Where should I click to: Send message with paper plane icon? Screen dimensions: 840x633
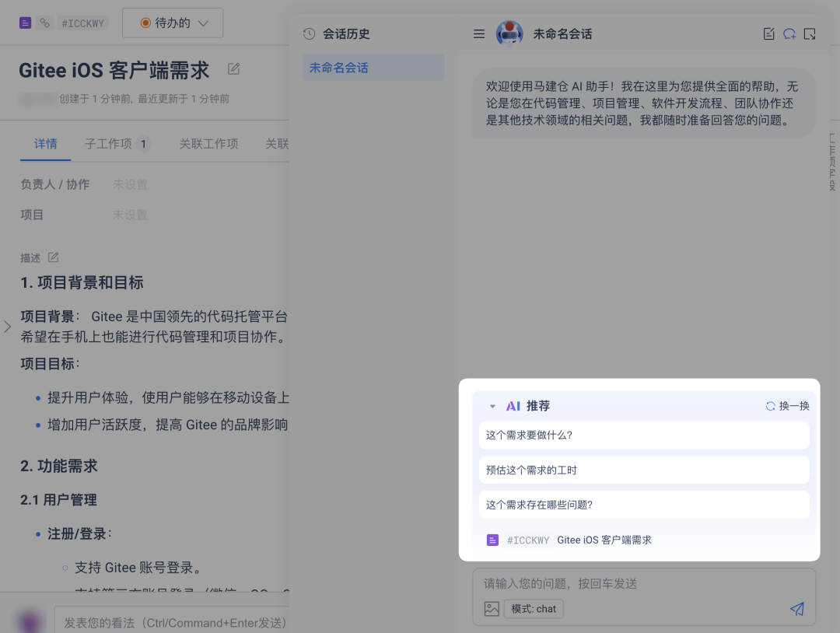797,609
